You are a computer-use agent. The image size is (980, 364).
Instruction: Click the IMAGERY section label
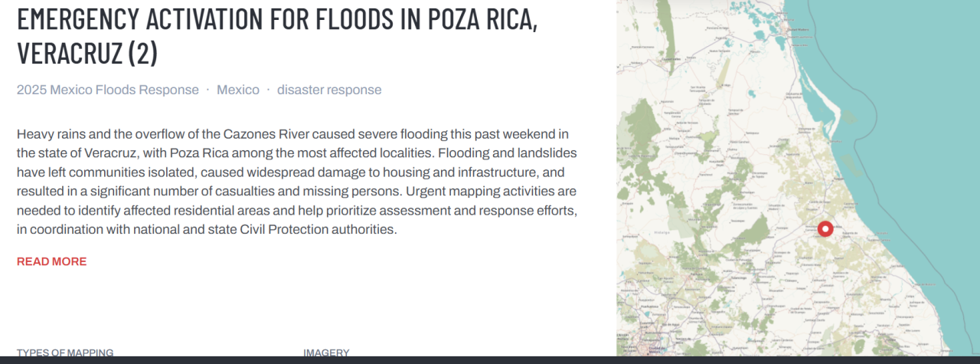point(326,353)
